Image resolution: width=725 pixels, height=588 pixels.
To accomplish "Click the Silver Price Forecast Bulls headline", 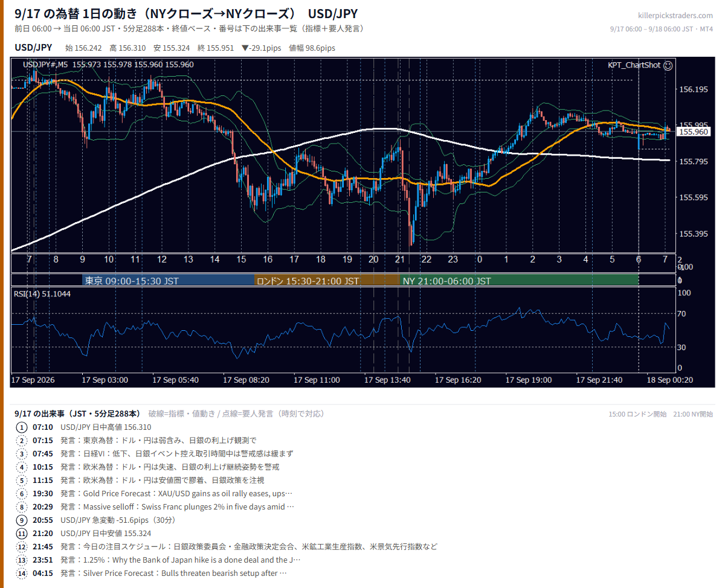I will coord(173,573).
